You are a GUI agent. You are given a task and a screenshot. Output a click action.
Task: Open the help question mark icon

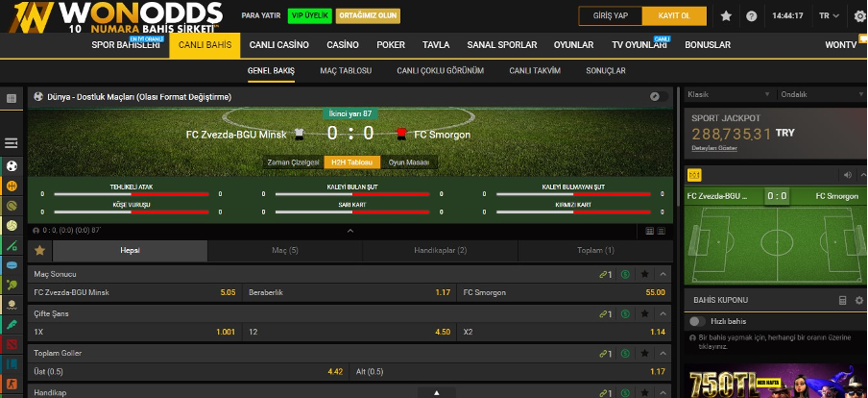click(x=751, y=16)
